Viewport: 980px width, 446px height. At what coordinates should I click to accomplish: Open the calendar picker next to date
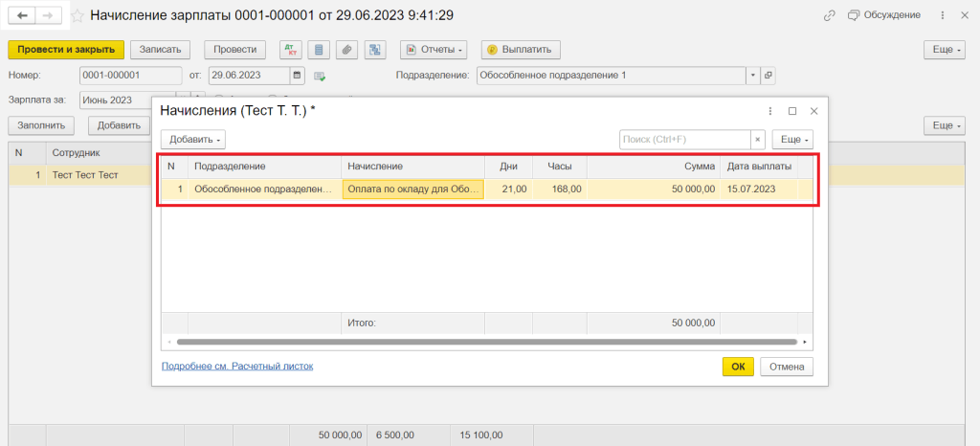point(297,76)
